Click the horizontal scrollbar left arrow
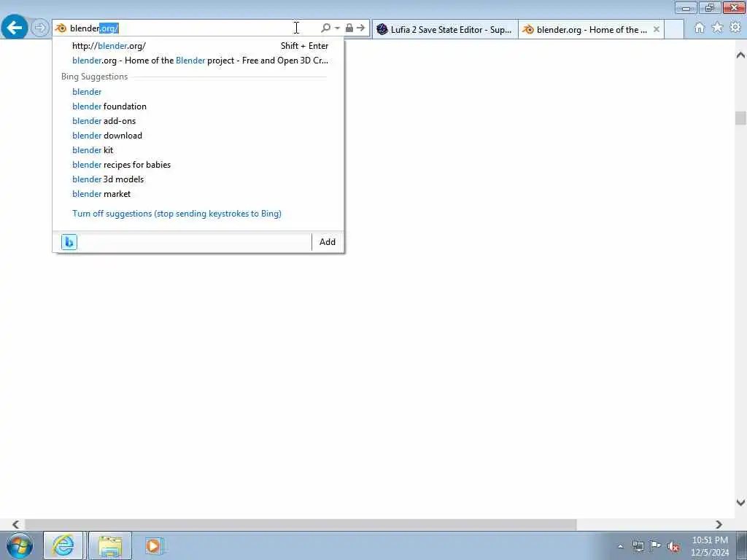Image resolution: width=747 pixels, height=560 pixels. pos(16,524)
